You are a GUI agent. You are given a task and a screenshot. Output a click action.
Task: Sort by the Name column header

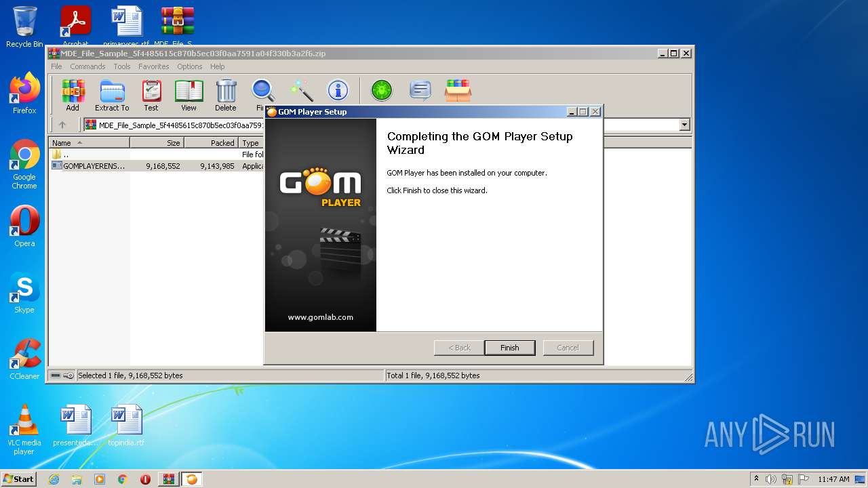[x=90, y=143]
